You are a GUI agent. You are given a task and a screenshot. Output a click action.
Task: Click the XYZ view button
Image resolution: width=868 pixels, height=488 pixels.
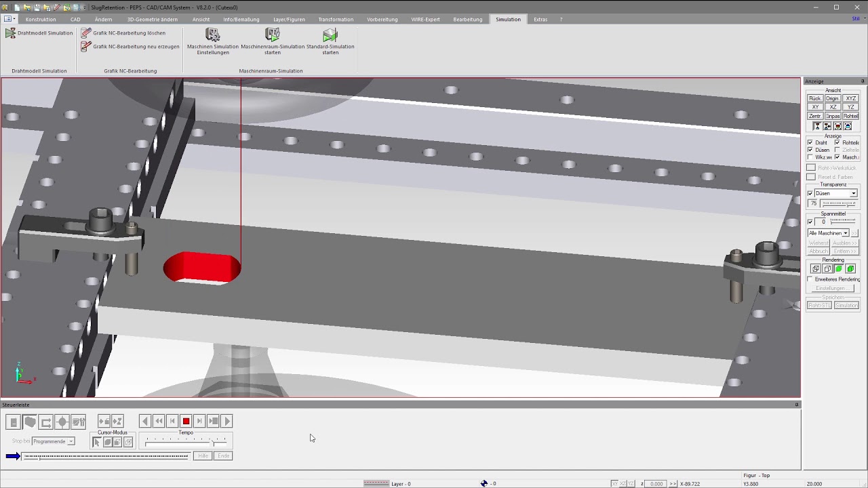point(851,98)
